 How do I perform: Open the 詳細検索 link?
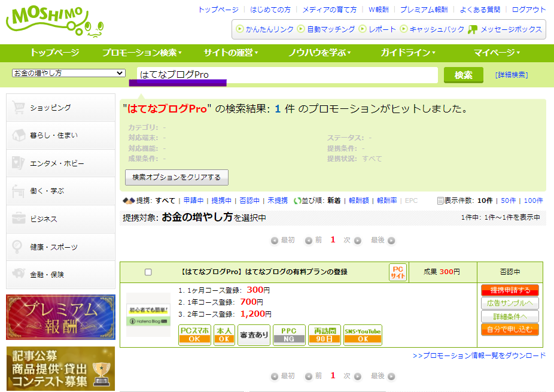[x=512, y=75]
